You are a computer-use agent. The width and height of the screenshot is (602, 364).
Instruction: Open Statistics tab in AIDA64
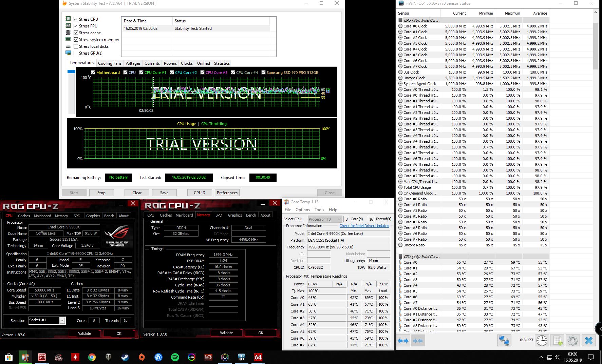tap(222, 63)
